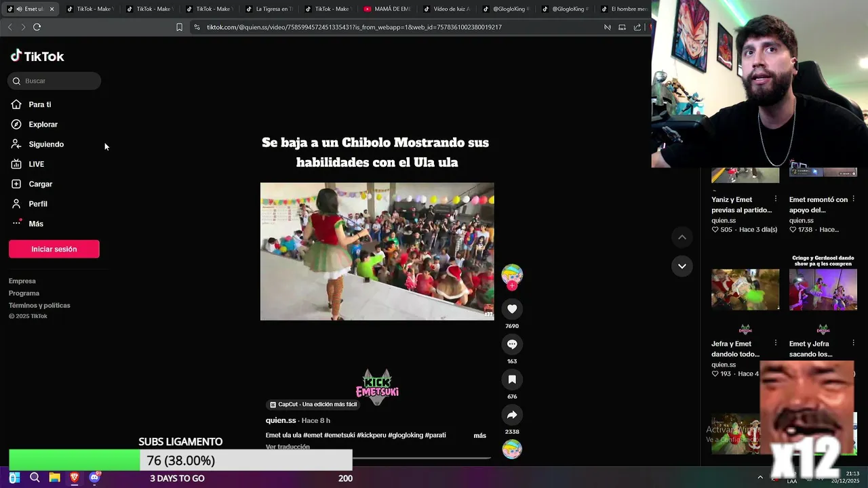This screenshot has height=488, width=868.
Task: Share the video with the arrow icon
Action: point(512,415)
